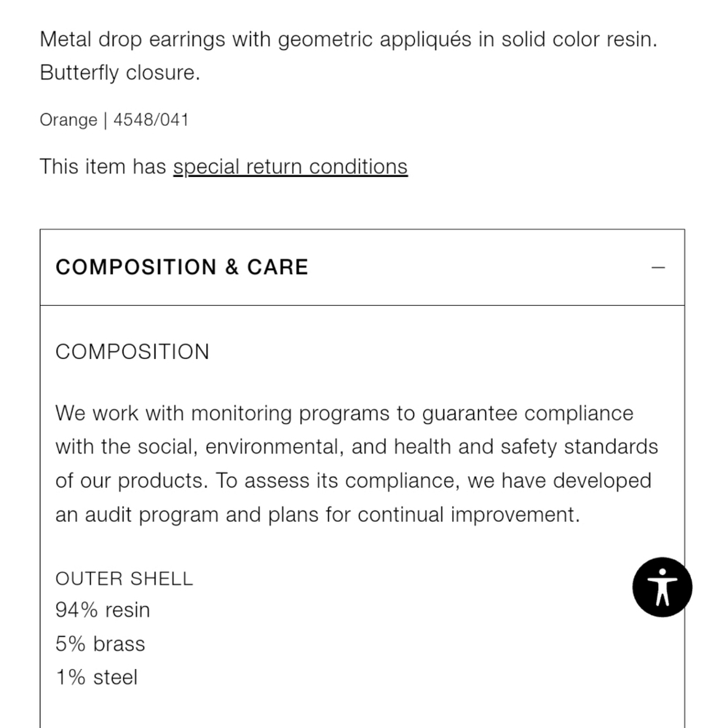Click the "This item has" text

click(x=103, y=167)
